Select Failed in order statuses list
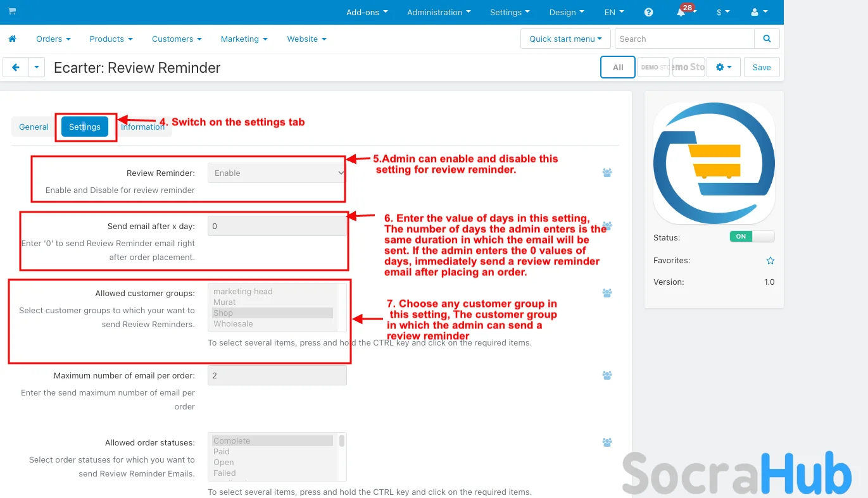 272,473
